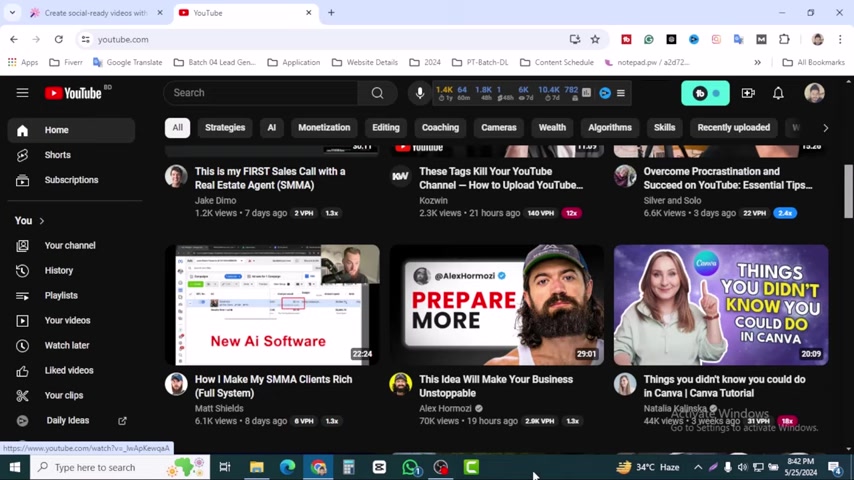Open Playlists in sidebar

pos(71,296)
